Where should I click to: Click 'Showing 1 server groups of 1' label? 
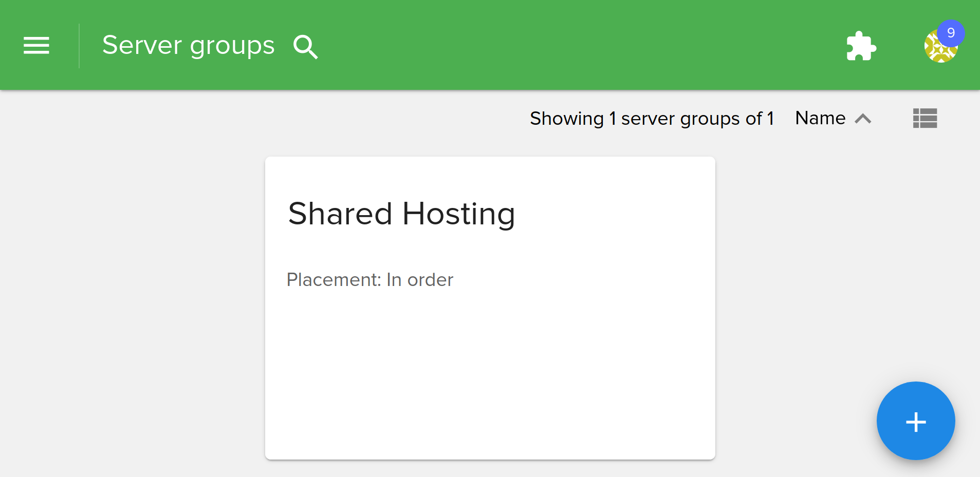(x=652, y=119)
